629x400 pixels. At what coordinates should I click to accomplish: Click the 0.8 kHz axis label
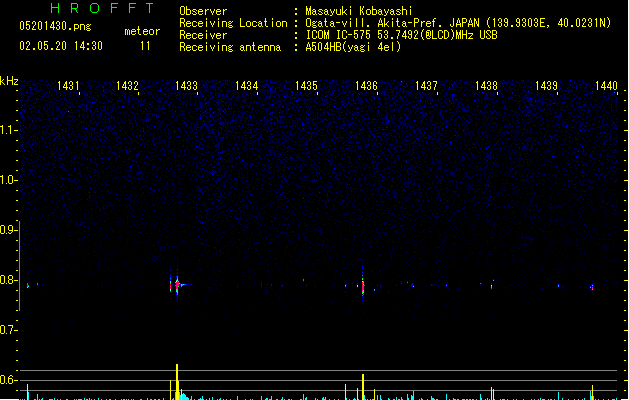coord(7,280)
